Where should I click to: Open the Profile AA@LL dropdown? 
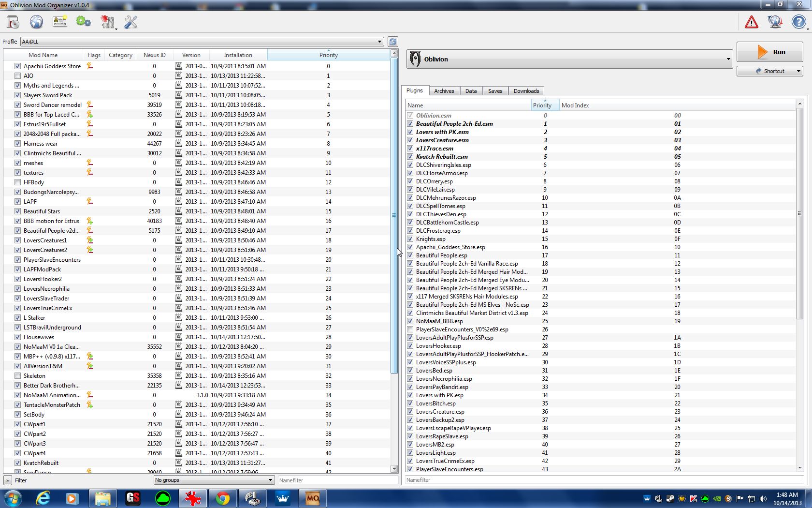[202, 42]
